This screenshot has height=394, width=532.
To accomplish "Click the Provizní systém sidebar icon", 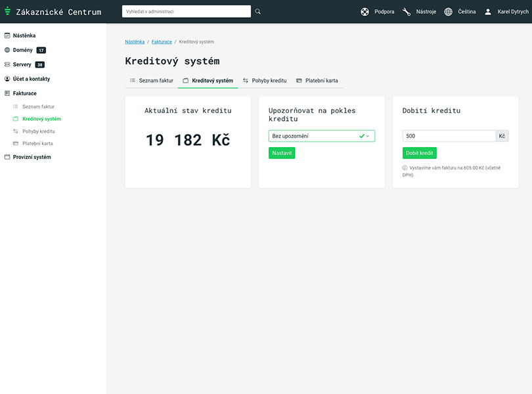I will [7, 157].
